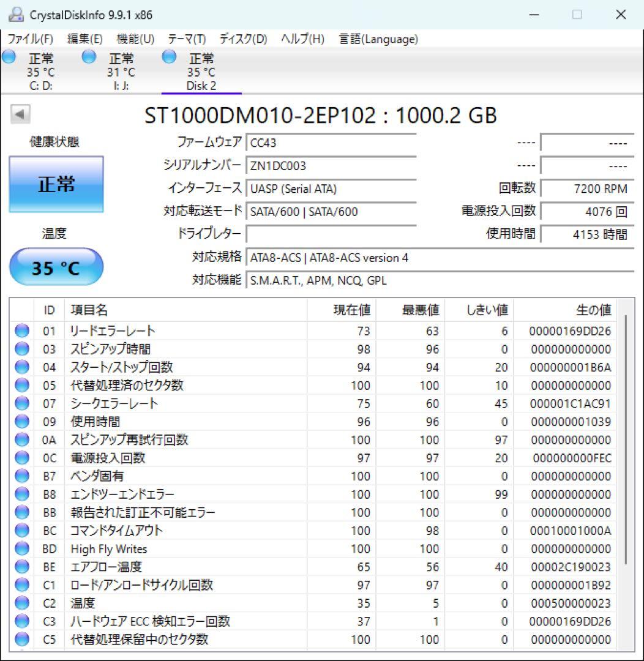
Task: Click the previous disk arrow icon
Action: click(x=20, y=114)
